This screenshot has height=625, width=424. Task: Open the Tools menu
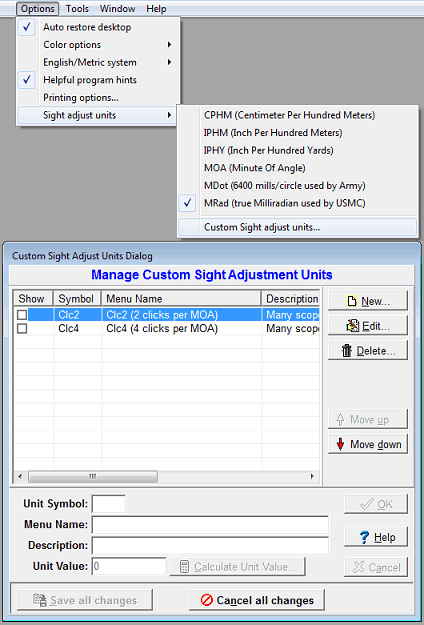coord(77,8)
